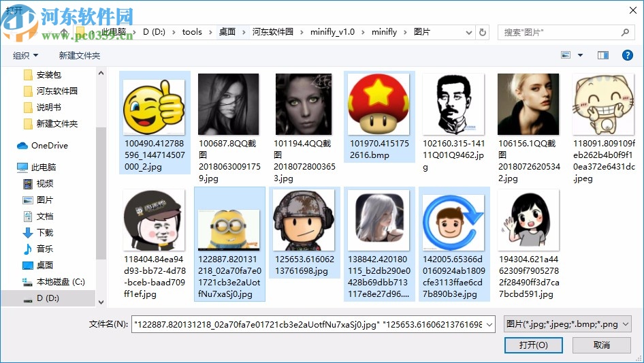Open the 组织 dropdown menu
This screenshot has height=363, width=644.
25,55
